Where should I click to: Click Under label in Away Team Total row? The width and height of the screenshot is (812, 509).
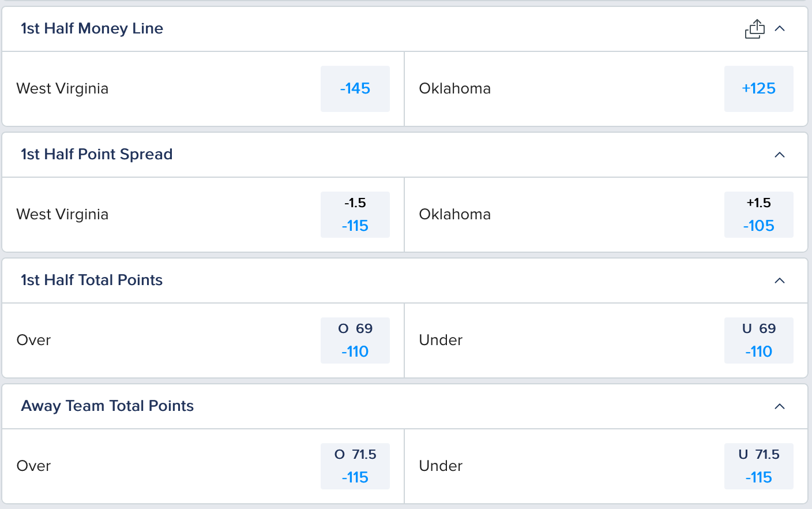[x=441, y=466]
